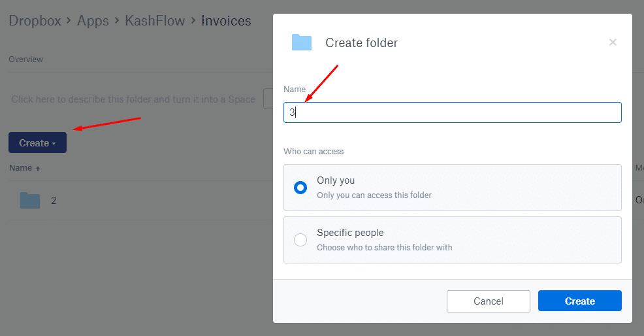This screenshot has width=644, height=336.
Task: Click the sort arrow beside Name column
Action: pos(38,169)
